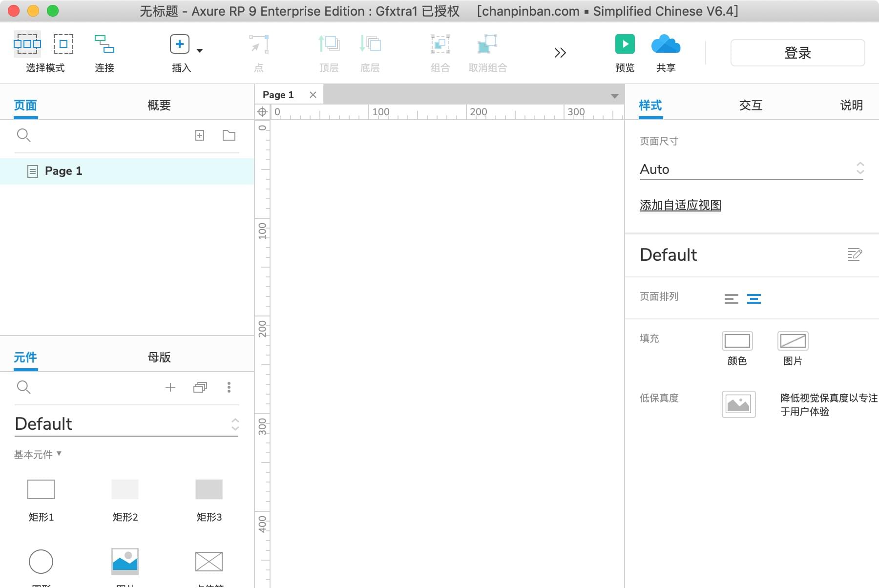Click the add library plus icon
This screenshot has height=588, width=879.
click(x=170, y=387)
